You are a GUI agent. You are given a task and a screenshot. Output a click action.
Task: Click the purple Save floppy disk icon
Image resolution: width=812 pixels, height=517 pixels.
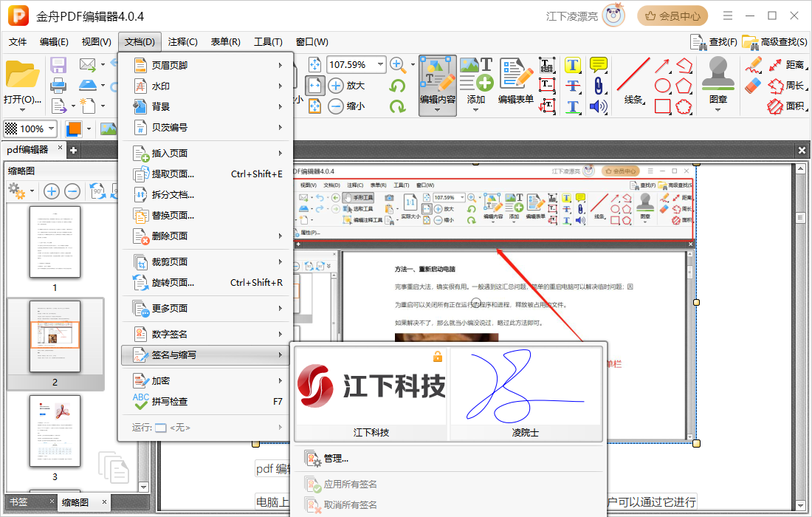[58, 65]
